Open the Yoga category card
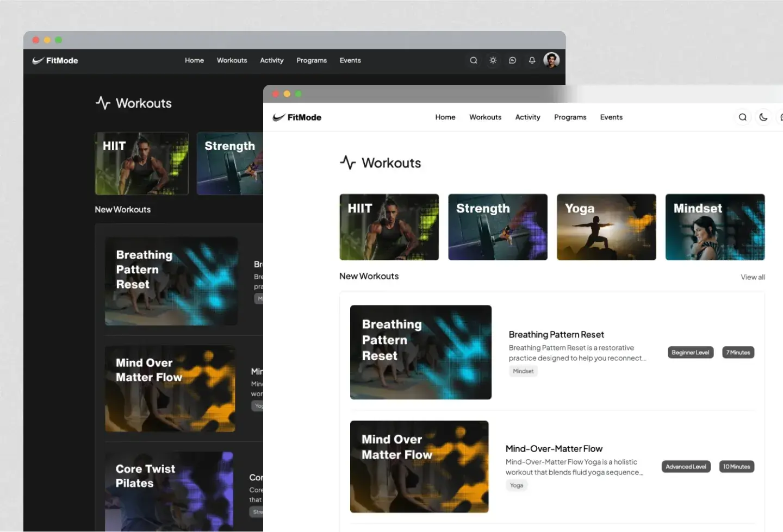 pyautogui.click(x=607, y=227)
